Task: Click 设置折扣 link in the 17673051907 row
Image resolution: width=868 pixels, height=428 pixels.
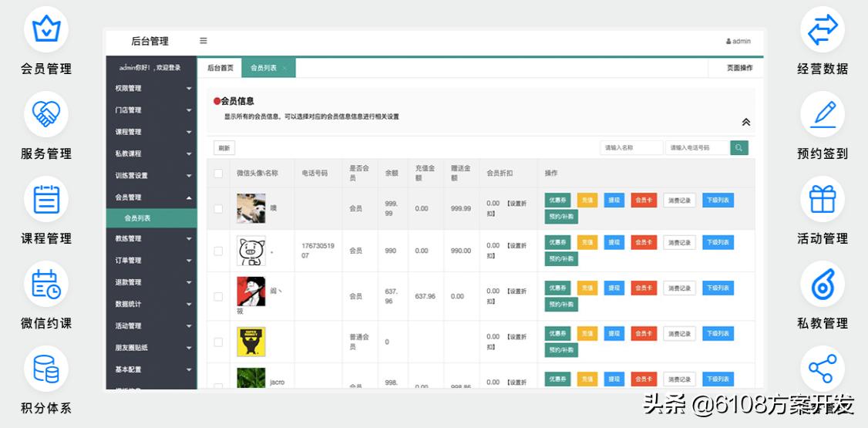Action: click(x=508, y=251)
